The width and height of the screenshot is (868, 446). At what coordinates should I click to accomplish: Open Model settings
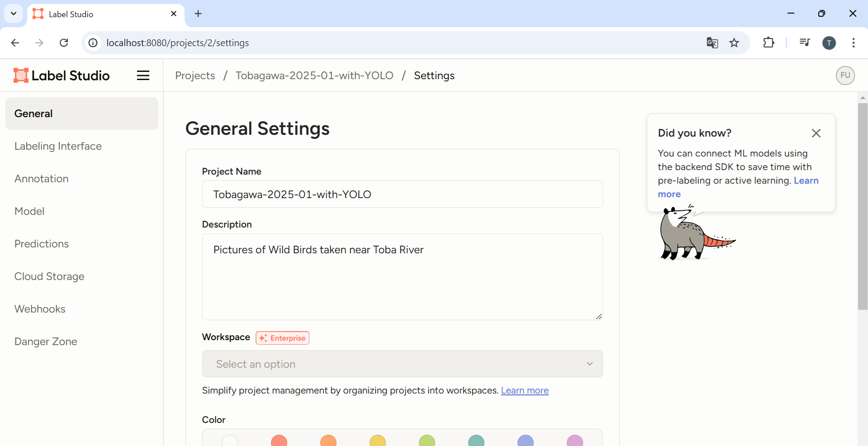click(82, 211)
